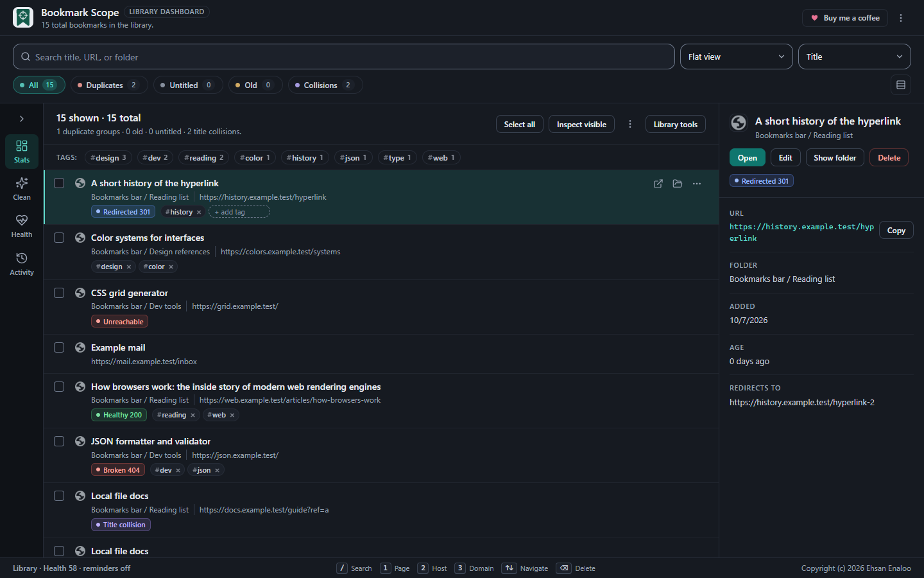Select the hyperlink history bookmark checkbox

(59, 183)
